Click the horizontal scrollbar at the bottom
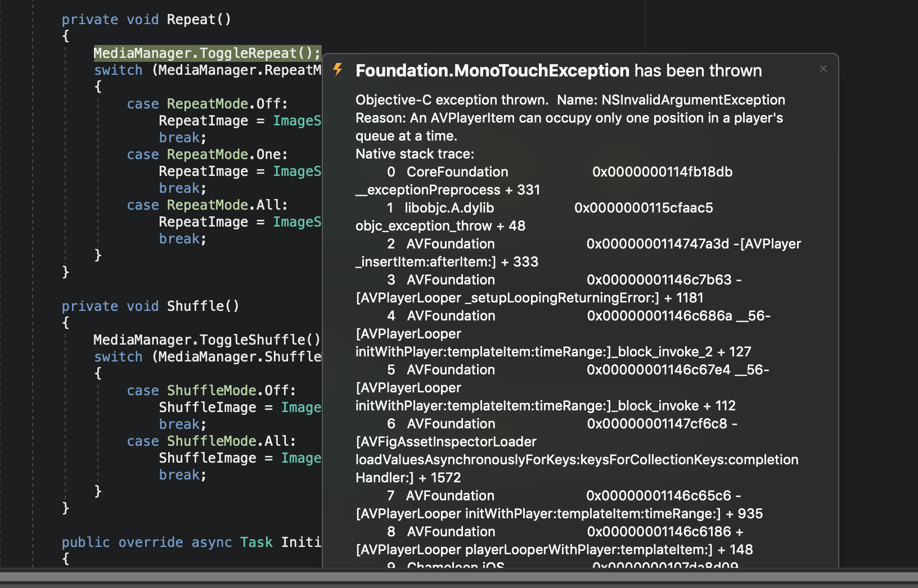Image resolution: width=918 pixels, height=588 pixels. (459, 576)
